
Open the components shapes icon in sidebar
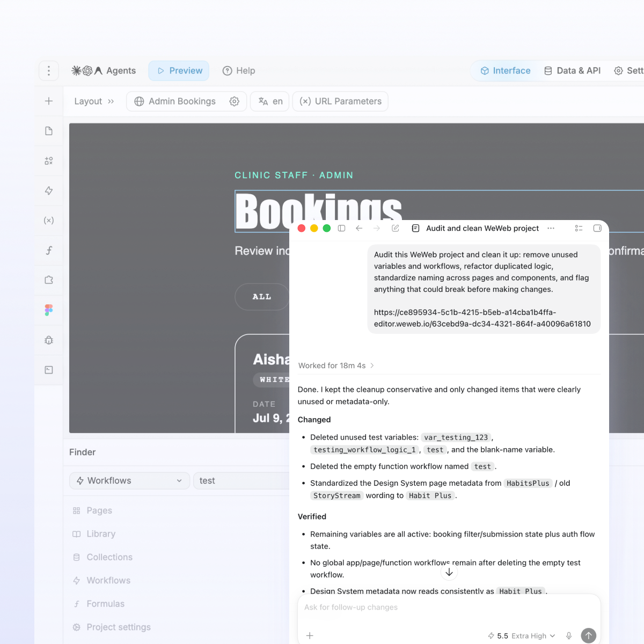49,161
